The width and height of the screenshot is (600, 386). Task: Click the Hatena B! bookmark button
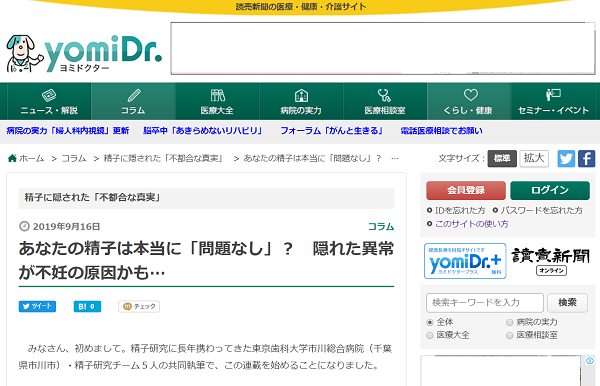coord(87,306)
